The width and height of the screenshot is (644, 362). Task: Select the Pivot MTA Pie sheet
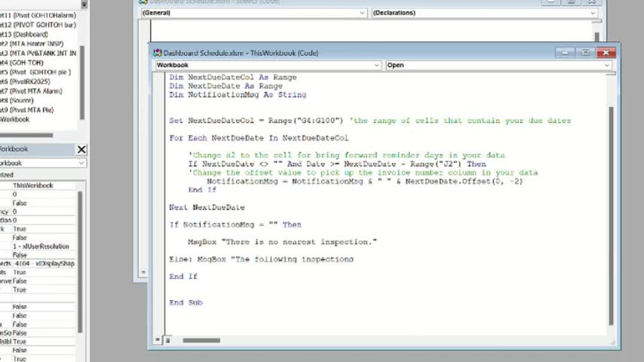(26, 110)
